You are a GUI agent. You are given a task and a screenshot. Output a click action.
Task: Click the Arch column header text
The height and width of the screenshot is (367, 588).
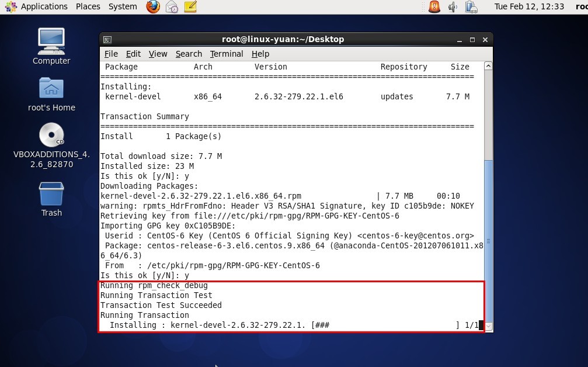click(x=203, y=67)
